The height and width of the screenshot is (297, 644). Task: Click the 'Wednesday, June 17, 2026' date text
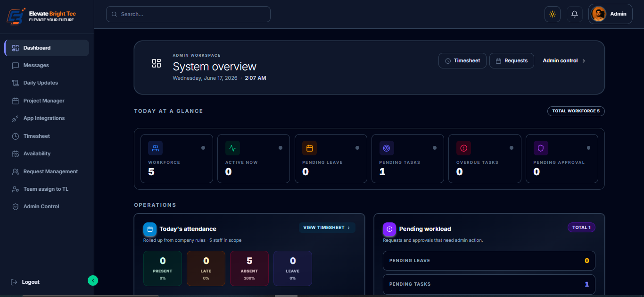click(x=205, y=78)
